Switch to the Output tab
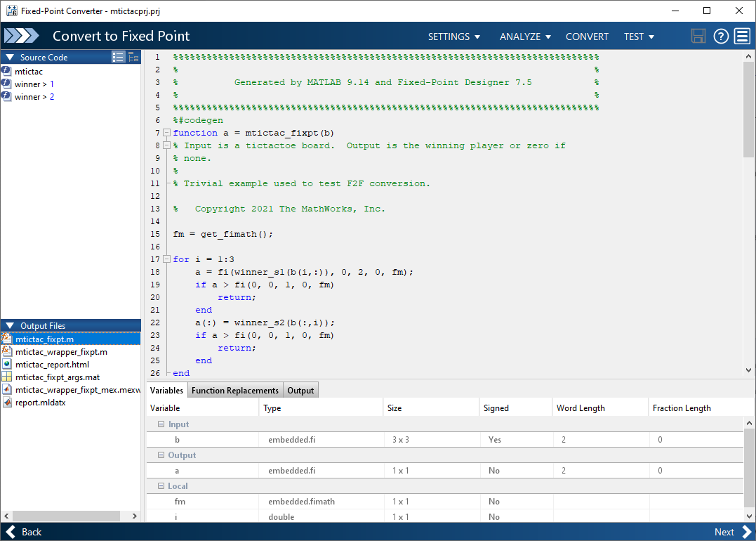 [300, 390]
